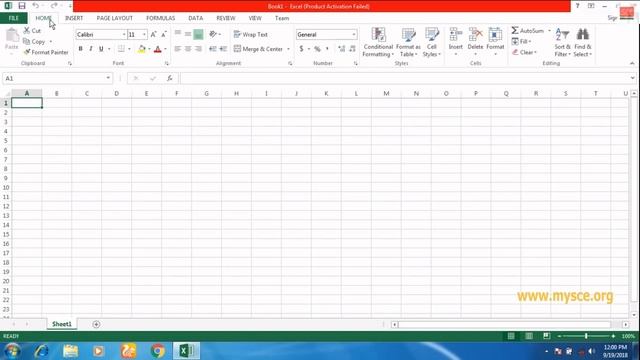Click the Redo arrow in quick access toolbar

[x=53, y=6]
